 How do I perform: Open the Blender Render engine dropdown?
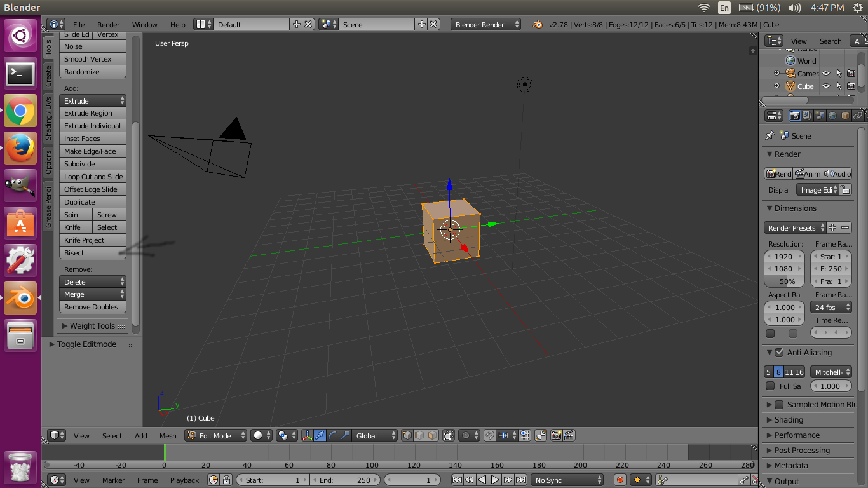pos(486,24)
